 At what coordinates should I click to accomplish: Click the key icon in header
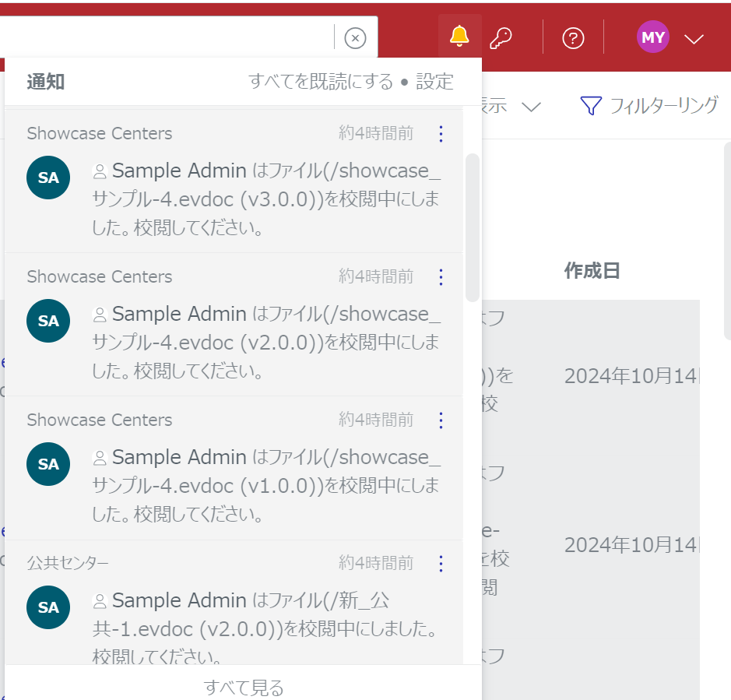pos(501,38)
